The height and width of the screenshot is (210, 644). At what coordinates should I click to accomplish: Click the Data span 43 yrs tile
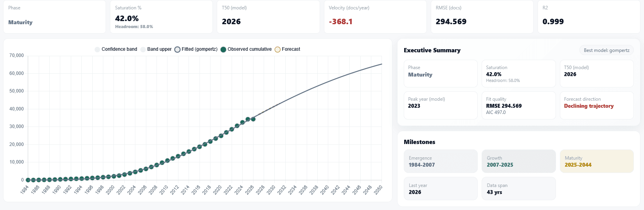[x=518, y=189]
